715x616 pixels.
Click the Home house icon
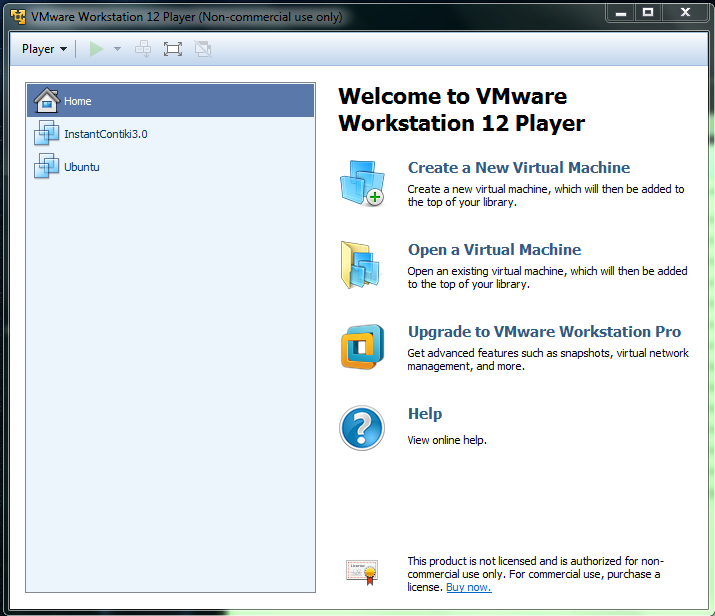[x=47, y=100]
